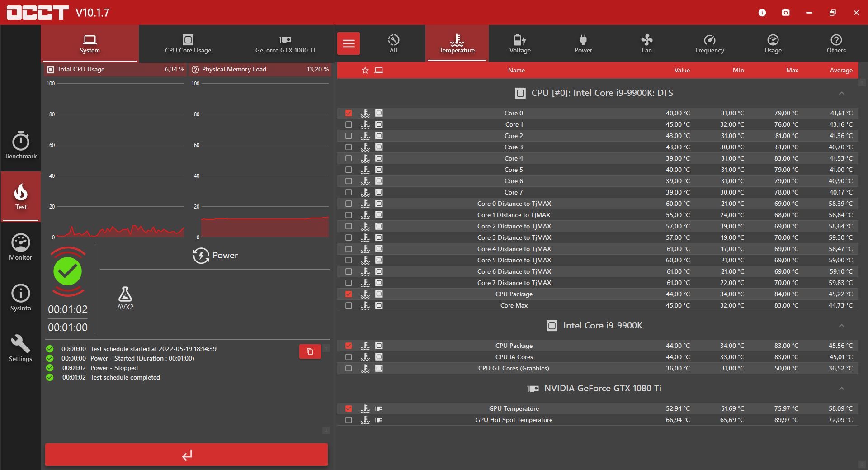Click the log panel scroll down arrow
This screenshot has width=868, height=470.
pyautogui.click(x=326, y=430)
